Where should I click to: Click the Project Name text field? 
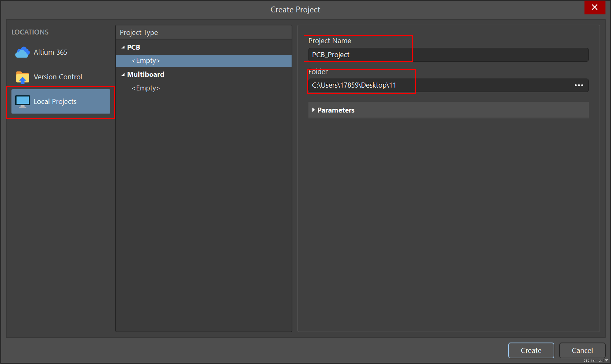click(x=448, y=55)
